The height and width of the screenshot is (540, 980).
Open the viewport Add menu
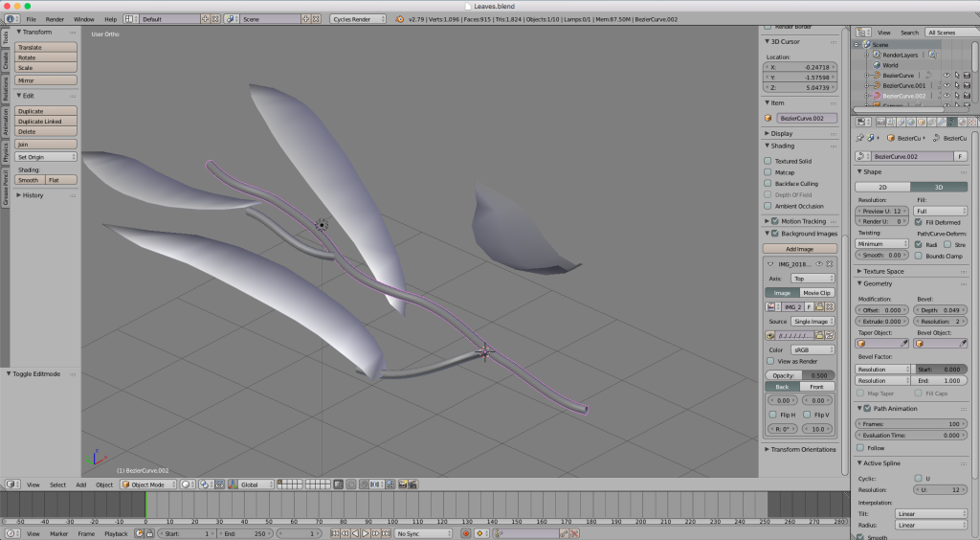(81, 484)
